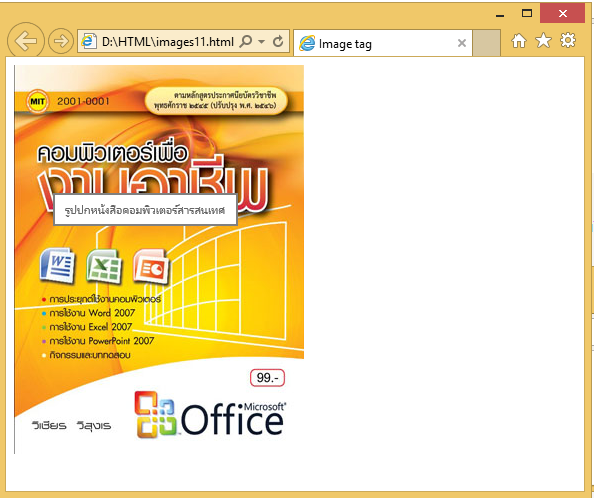Screen dimensions: 594x498
Task: Close the Image tag tab
Action: (461, 43)
